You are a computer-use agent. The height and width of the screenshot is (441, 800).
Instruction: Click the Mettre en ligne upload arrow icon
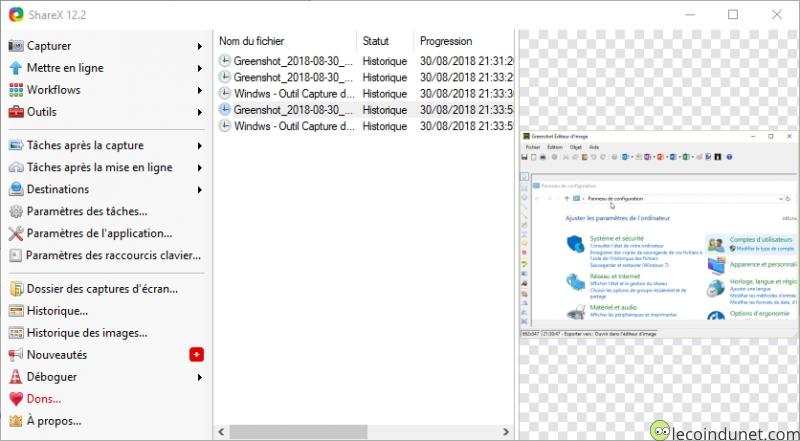pos(16,68)
